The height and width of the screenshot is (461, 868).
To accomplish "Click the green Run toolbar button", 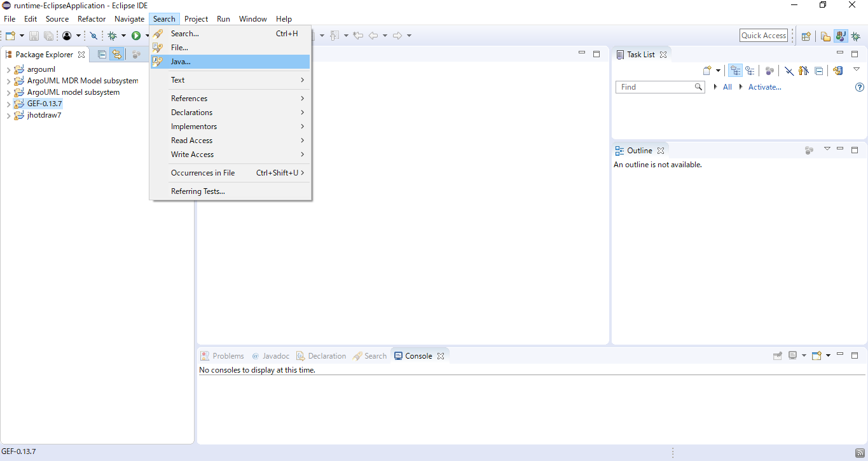I will (x=136, y=36).
